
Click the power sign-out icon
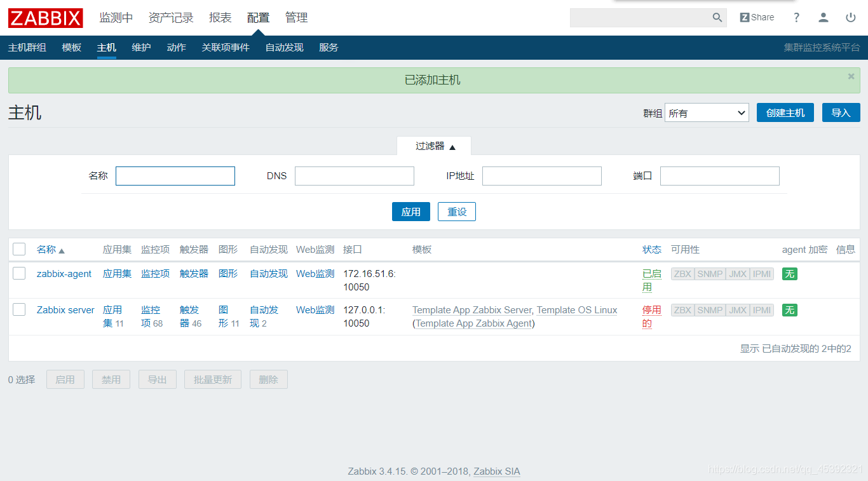pos(851,18)
